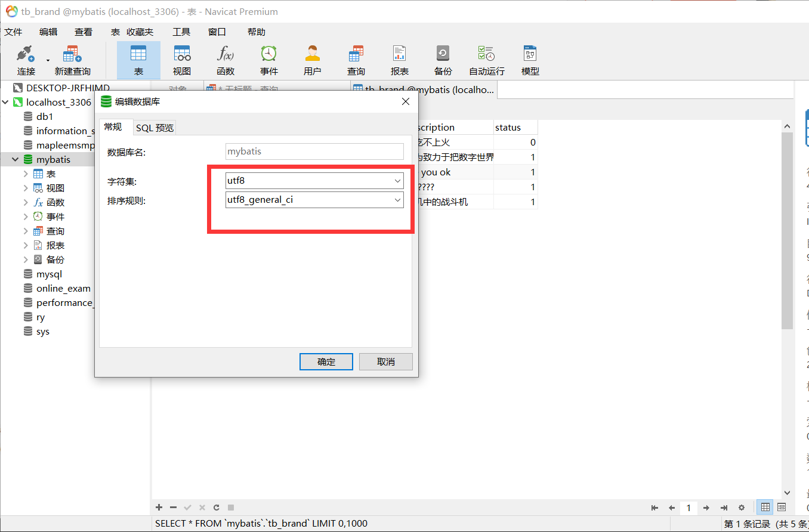Go to previous record page
This screenshot has width=809, height=532.
click(672, 508)
